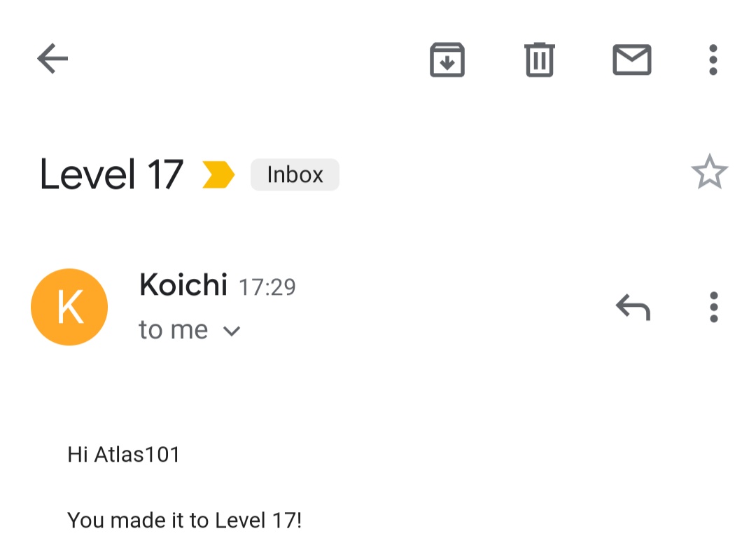Click the "to me" recipient text

pyautogui.click(x=174, y=330)
